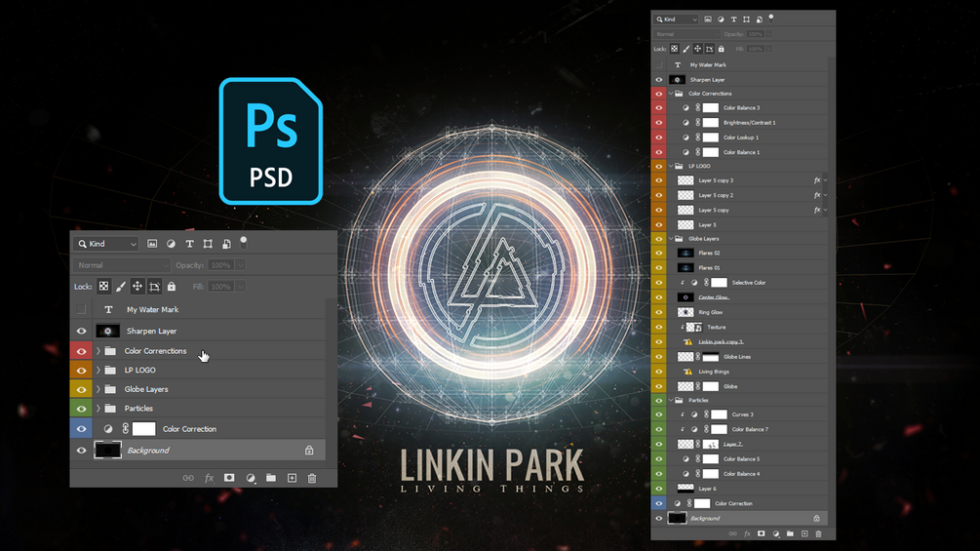The width and height of the screenshot is (980, 551).
Task: Click mask link icon on left Color Correction layer
Action: 126,428
